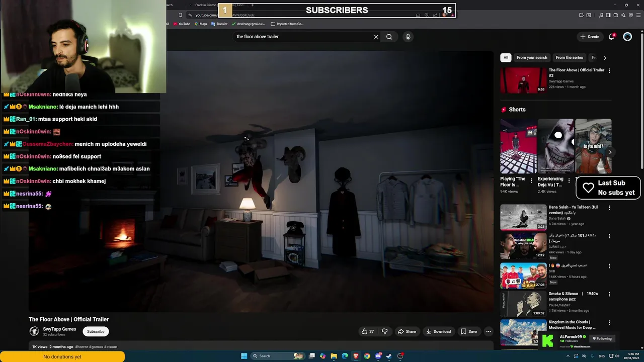The image size is (644, 362).
Task: Open Kingdom in the Clouds video title
Action: point(572,325)
